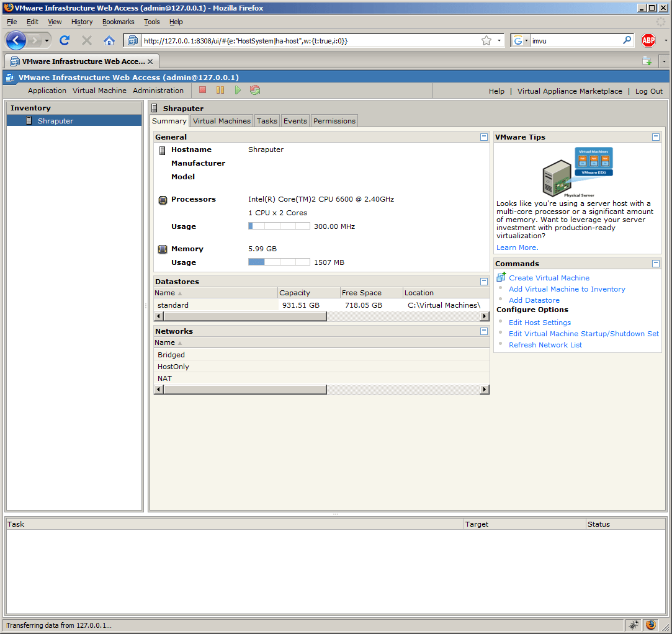Open the back/forward history dropdown arrow

point(47,41)
